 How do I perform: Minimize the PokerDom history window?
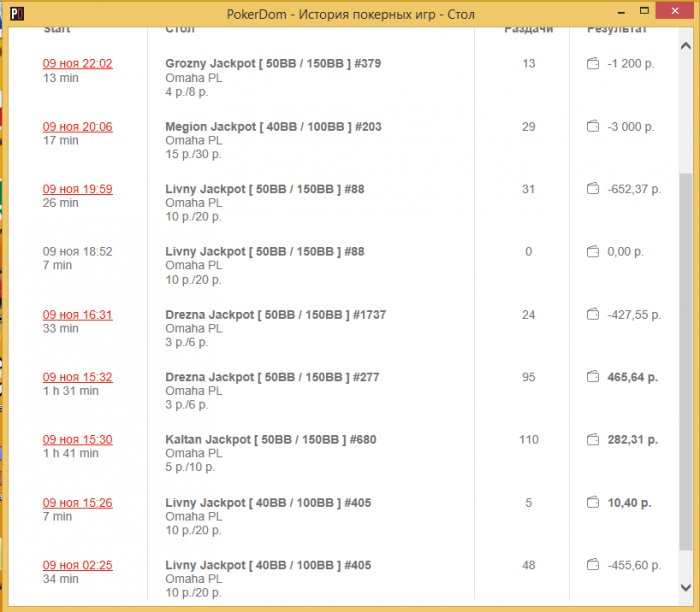tap(621, 12)
